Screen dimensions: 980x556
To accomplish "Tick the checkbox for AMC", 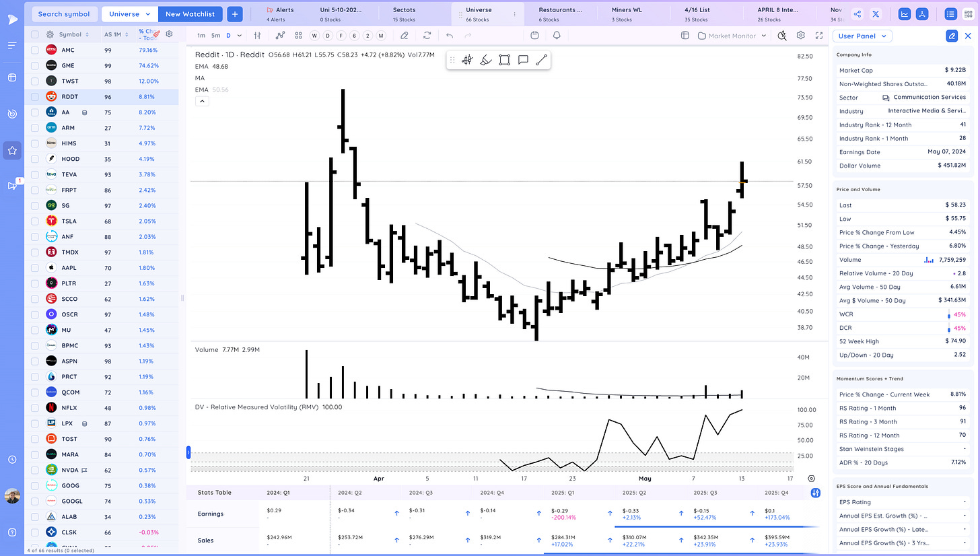I will click(34, 50).
